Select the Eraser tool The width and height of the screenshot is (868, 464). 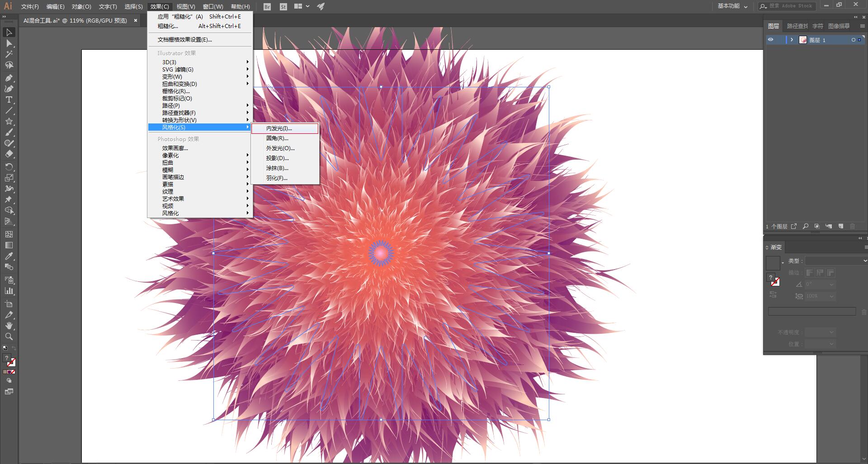(9, 154)
